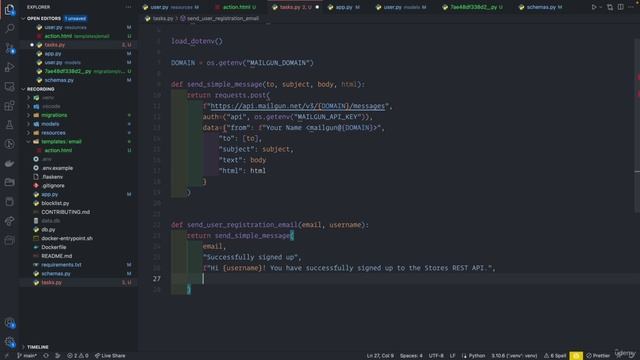Viewport: 640px width, 360px height.
Task: Open .flaskenv in the file tree
Action: point(52,177)
